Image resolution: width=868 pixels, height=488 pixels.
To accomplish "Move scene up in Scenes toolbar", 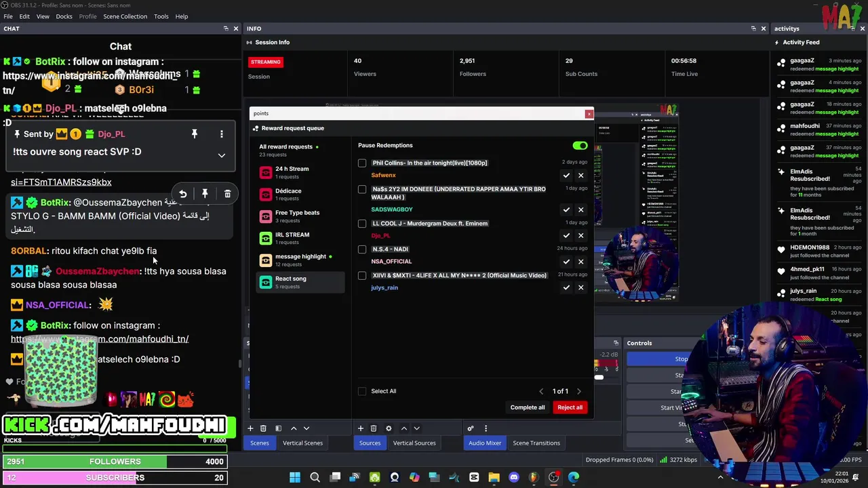I will coord(294,428).
